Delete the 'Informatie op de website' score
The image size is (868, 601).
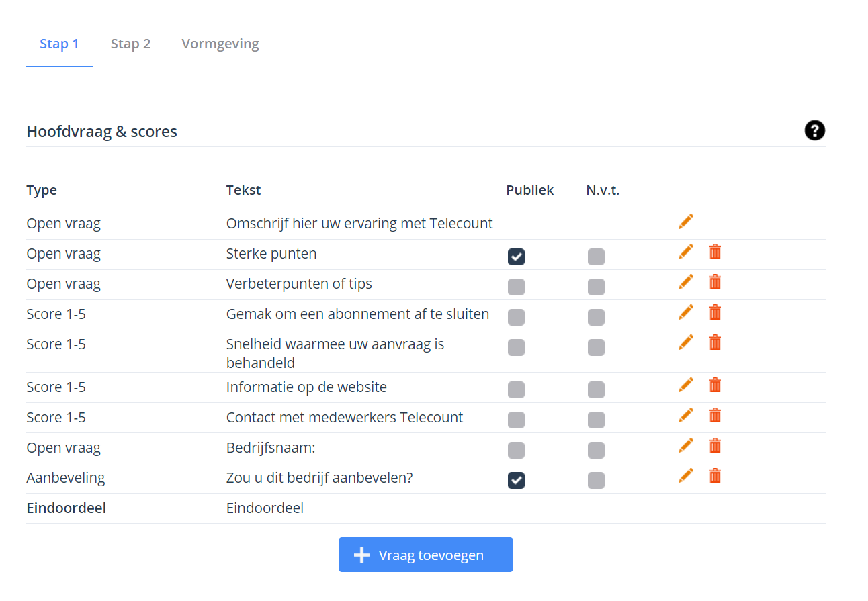coord(715,385)
